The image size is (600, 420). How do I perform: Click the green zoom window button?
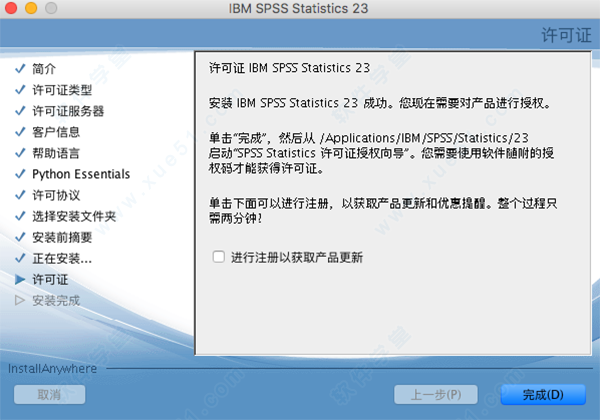(x=51, y=9)
